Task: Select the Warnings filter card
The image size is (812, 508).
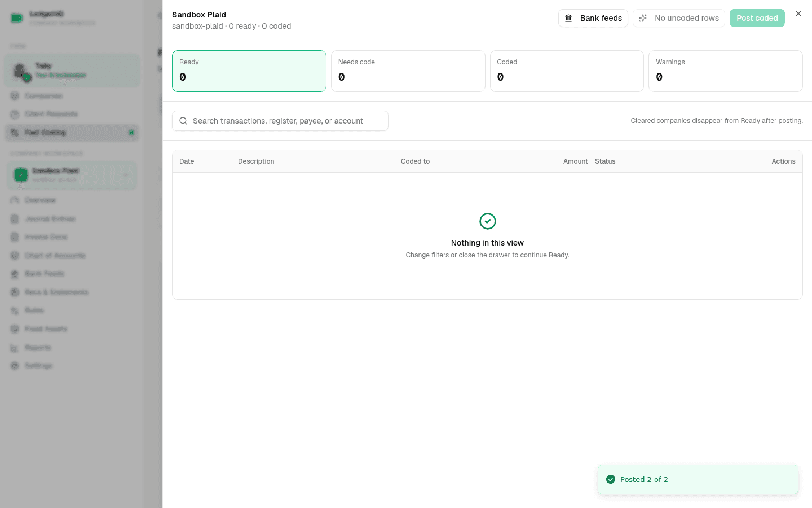Action: pyautogui.click(x=726, y=71)
